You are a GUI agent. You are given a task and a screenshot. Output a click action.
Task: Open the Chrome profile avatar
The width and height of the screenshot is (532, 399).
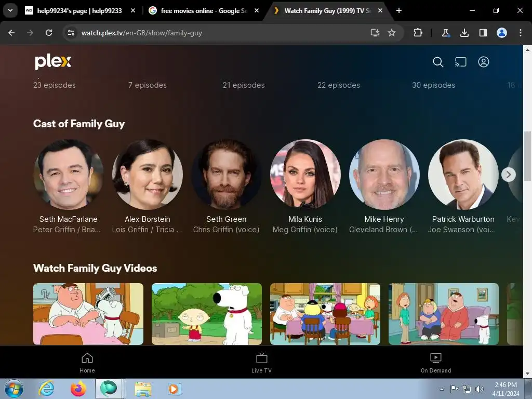[x=502, y=33]
